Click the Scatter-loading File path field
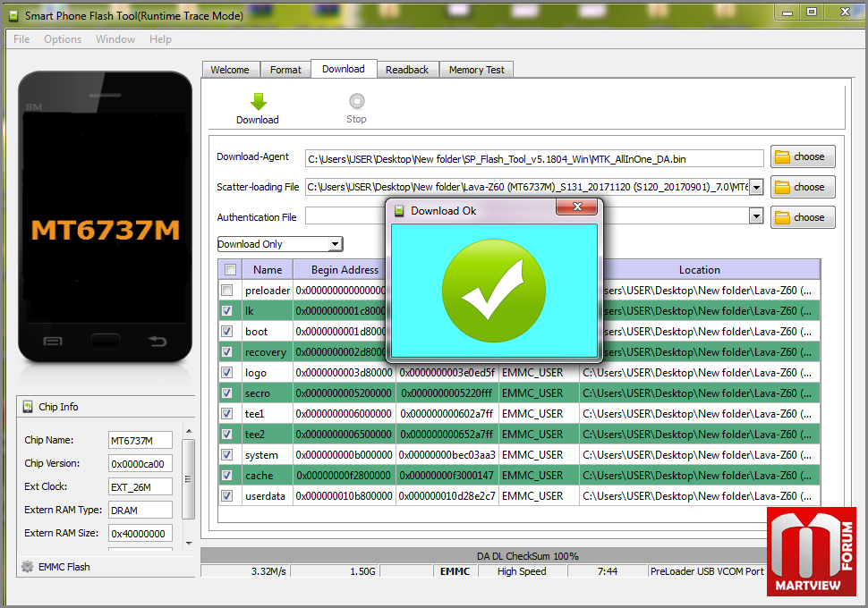Screen dimensions: 868x608 [527, 187]
